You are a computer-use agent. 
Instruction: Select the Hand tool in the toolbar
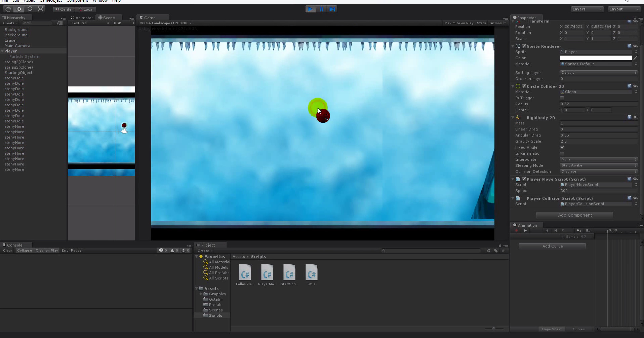[x=8, y=9]
